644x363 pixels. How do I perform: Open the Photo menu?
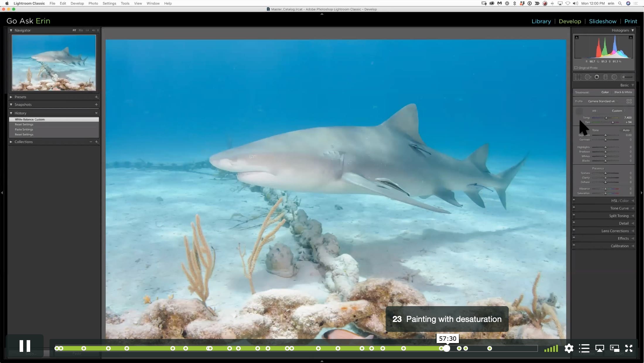click(93, 4)
